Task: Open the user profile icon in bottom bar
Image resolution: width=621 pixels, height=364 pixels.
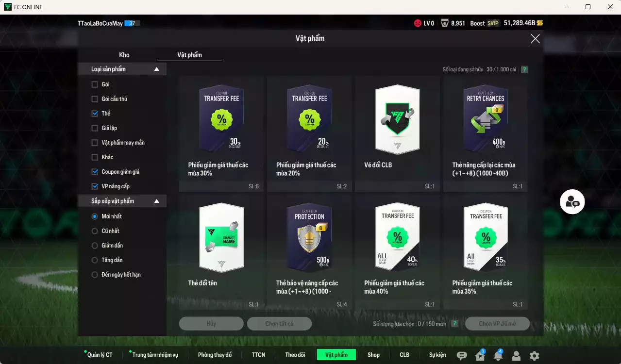Action: 516,356
